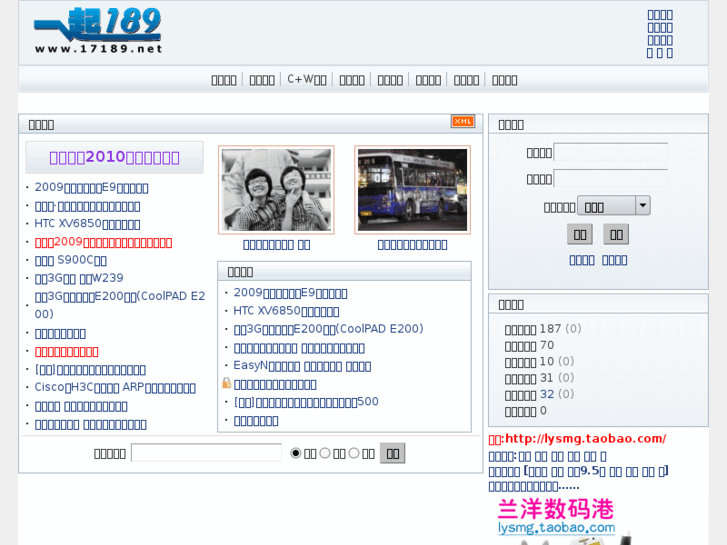This screenshot has height=545, width=727.
Task: Open the 3G W239 article link
Action: pyautogui.click(x=79, y=278)
